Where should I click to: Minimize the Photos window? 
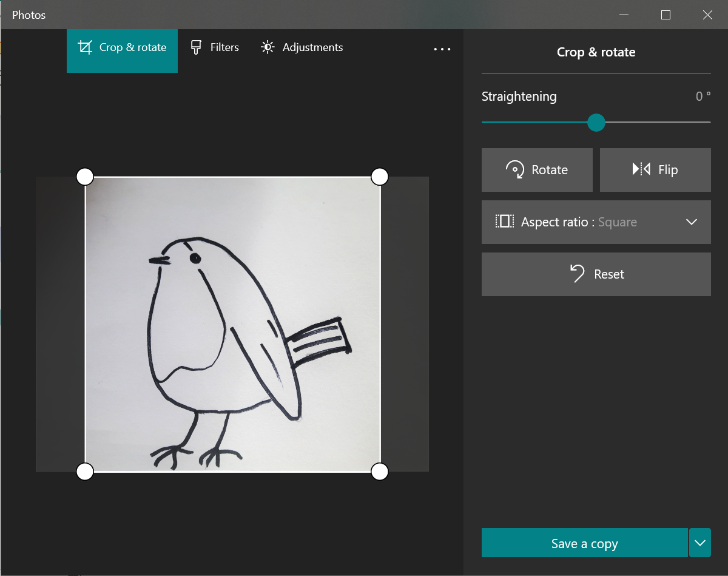pyautogui.click(x=623, y=15)
